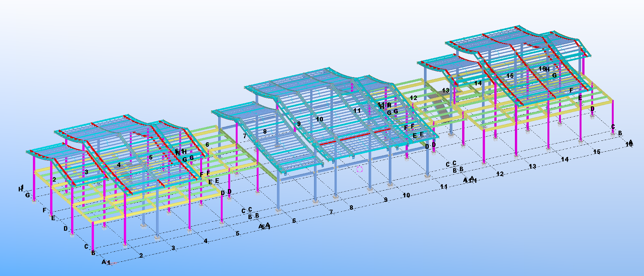Select grid label D at the far left side

(x=65, y=228)
